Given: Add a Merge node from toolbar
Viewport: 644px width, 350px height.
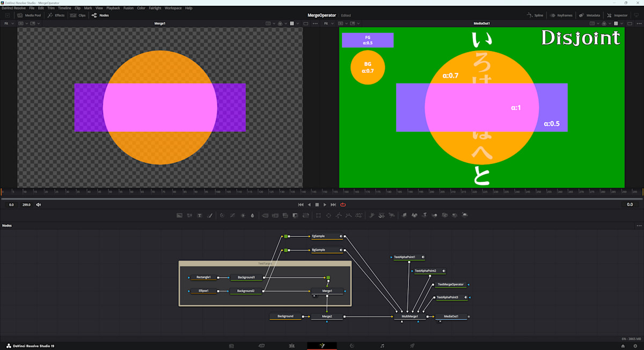Looking at the screenshot, I should (x=265, y=215).
